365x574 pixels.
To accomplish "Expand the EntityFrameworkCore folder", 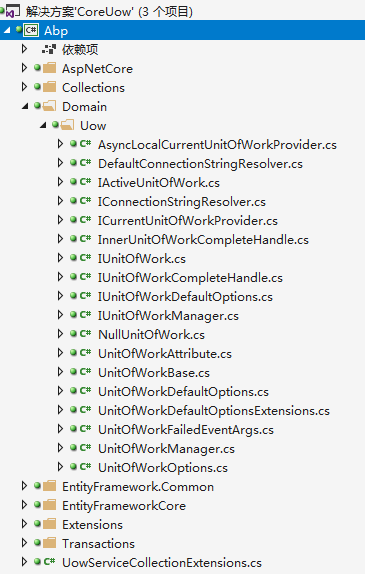I will pyautogui.click(x=24, y=505).
